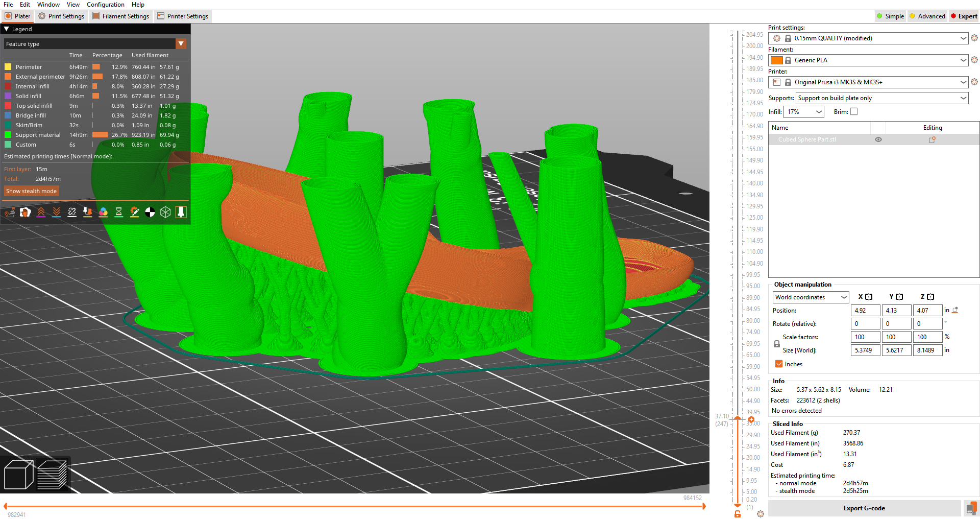This screenshot has height=519, width=980.
Task: Open the Filament Settings tab
Action: (x=121, y=16)
